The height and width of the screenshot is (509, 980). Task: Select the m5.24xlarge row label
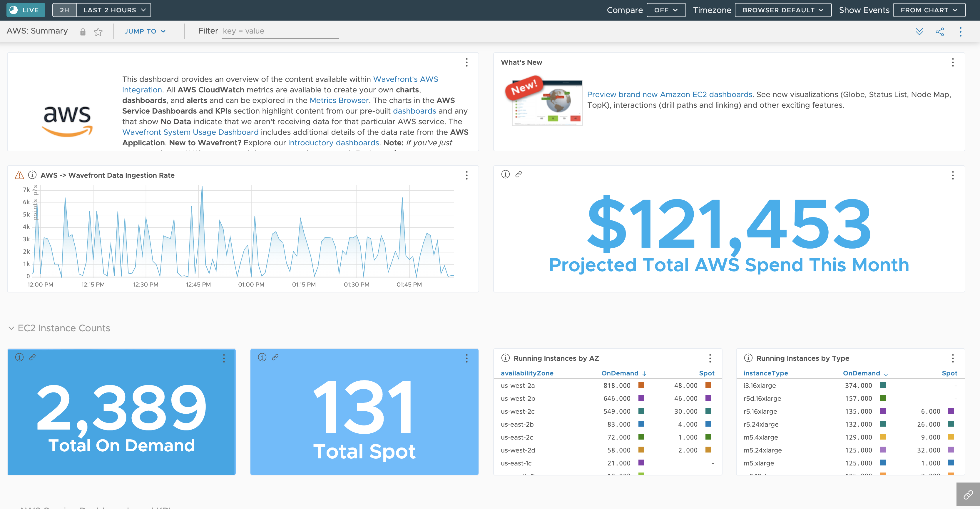[x=762, y=450]
